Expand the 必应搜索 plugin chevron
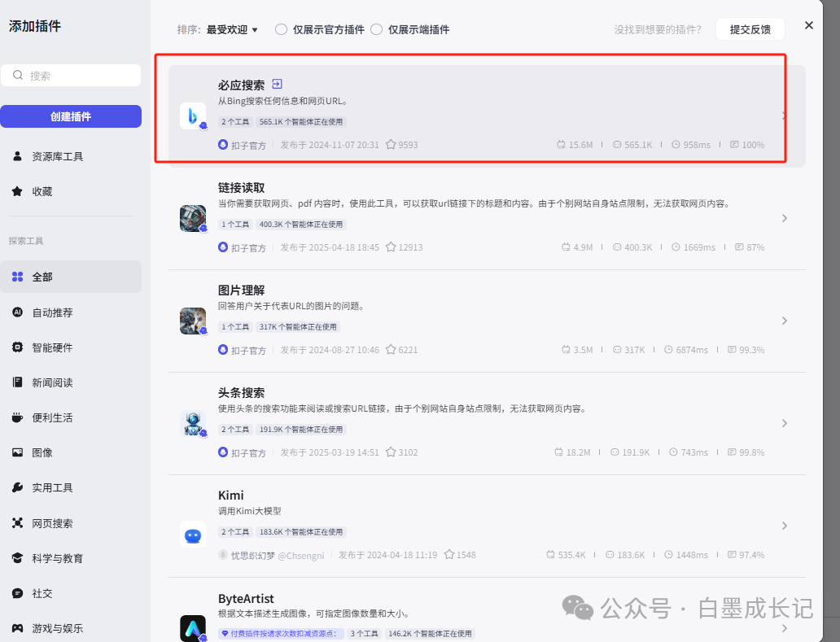The height and width of the screenshot is (642, 840). pos(785,116)
